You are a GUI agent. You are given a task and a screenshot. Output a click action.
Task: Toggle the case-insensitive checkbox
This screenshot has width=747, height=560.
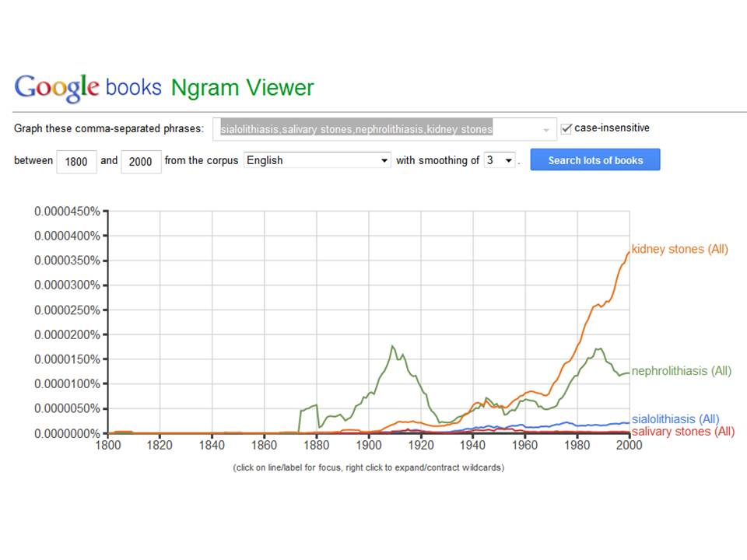[x=566, y=128]
